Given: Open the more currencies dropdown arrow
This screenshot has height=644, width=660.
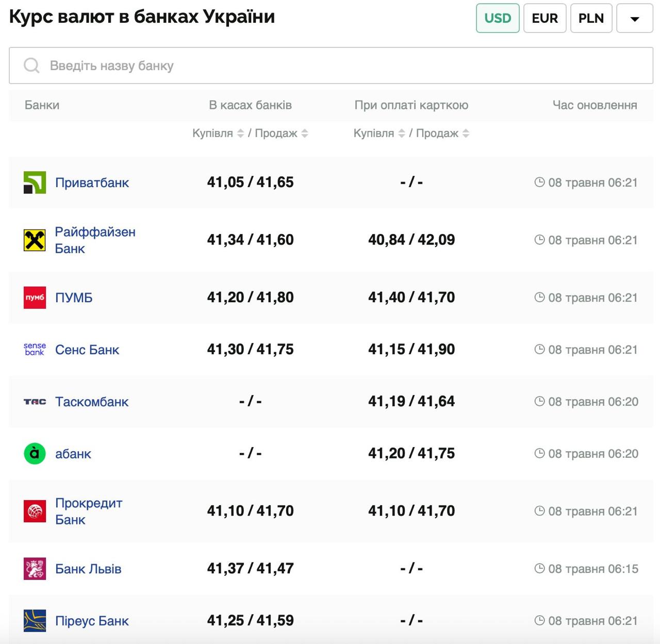Looking at the screenshot, I should coord(635,19).
